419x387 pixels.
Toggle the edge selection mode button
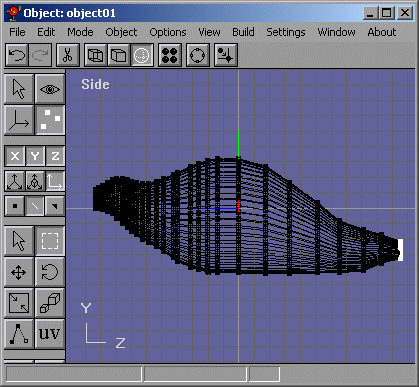[x=35, y=206]
